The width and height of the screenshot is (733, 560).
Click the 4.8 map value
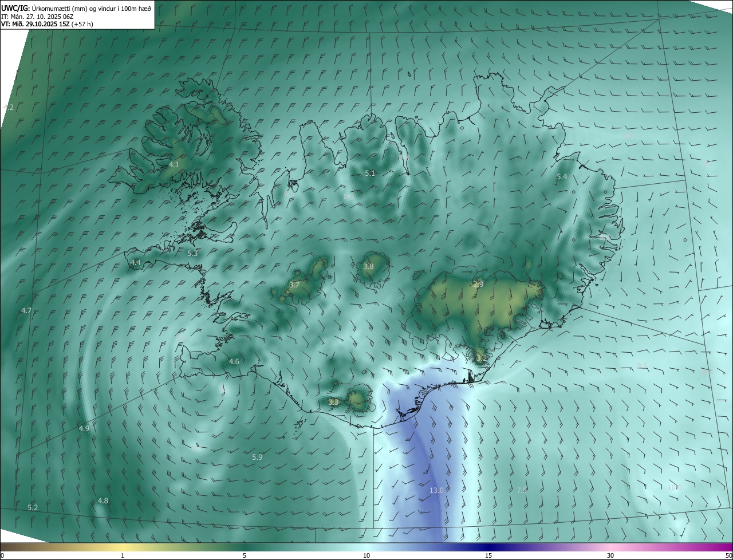[103, 500]
